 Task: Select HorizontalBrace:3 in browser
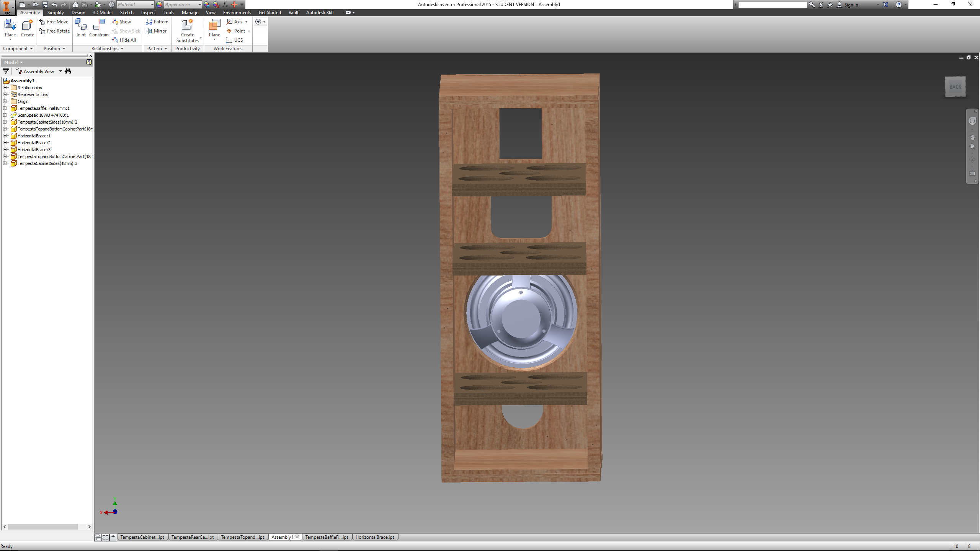click(x=34, y=150)
